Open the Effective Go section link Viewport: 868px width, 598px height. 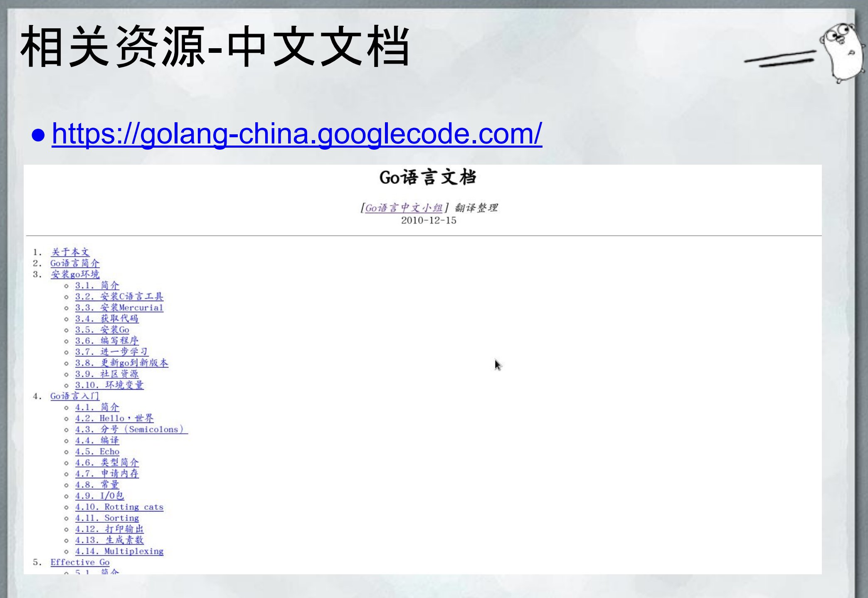80,562
